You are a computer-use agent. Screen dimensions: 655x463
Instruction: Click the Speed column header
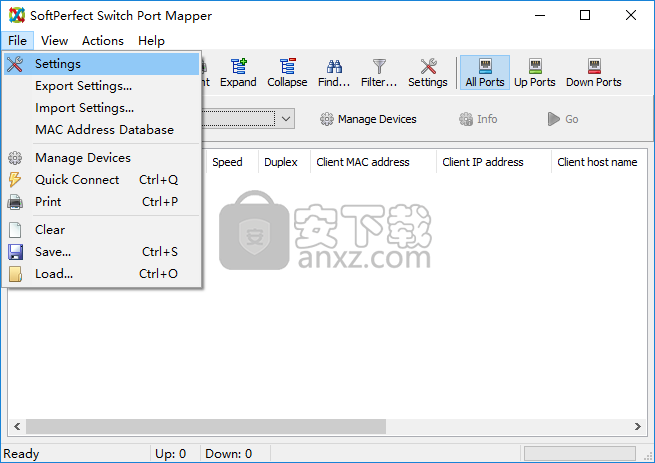232,162
